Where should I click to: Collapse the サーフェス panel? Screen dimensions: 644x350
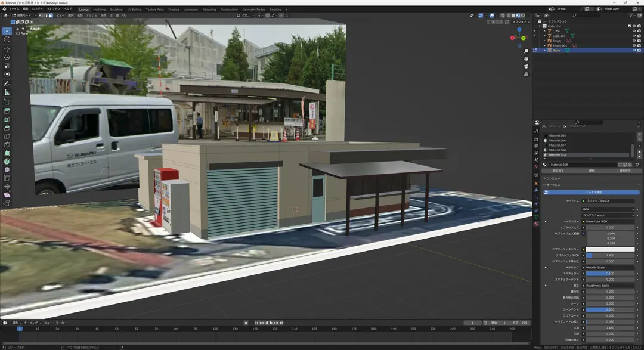point(553,185)
